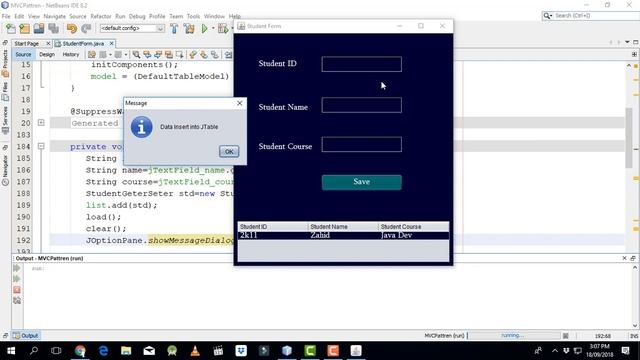Click the Output tab at bottom bar
The image size is (640, 360).
click(x=26, y=336)
